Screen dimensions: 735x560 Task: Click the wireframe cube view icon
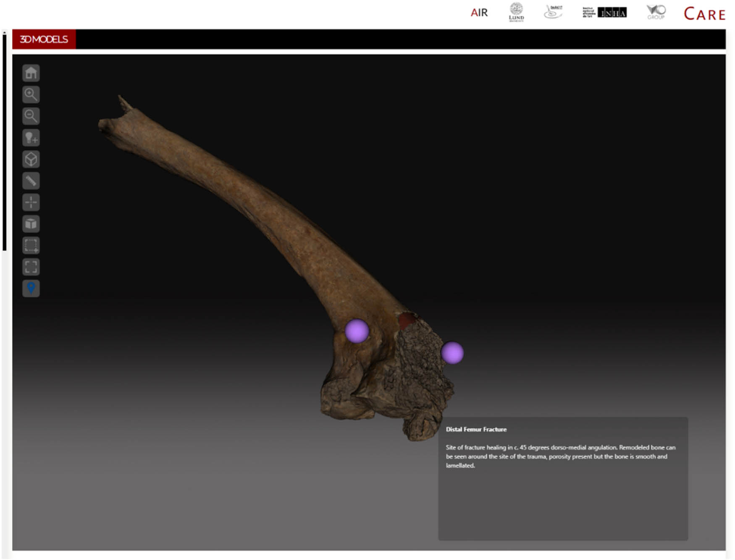31,159
